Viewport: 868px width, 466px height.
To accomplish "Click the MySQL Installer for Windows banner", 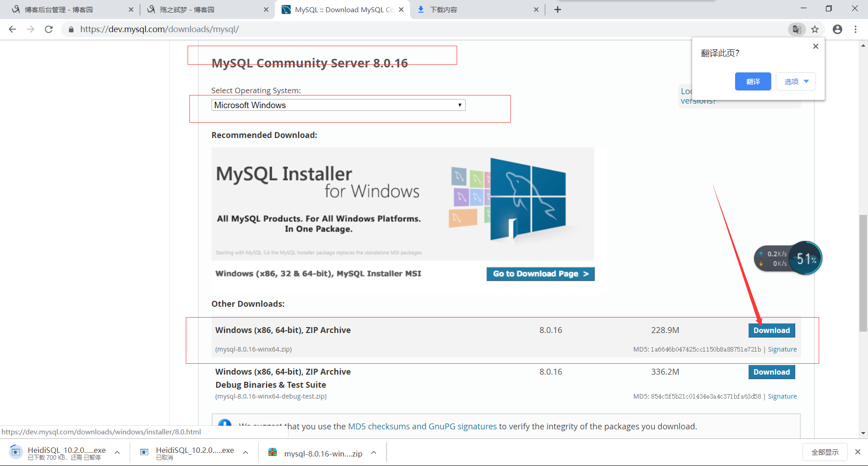I will coord(403,204).
